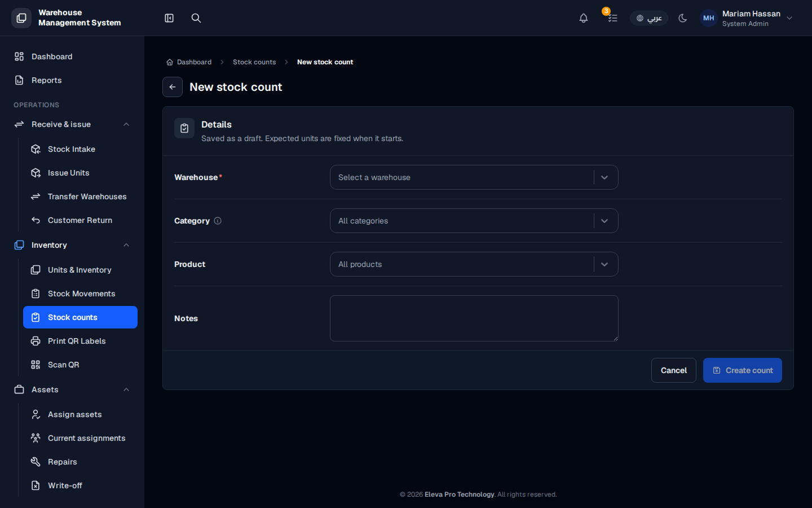Toggle dark mode moon icon
The height and width of the screenshot is (508, 812).
tap(683, 18)
